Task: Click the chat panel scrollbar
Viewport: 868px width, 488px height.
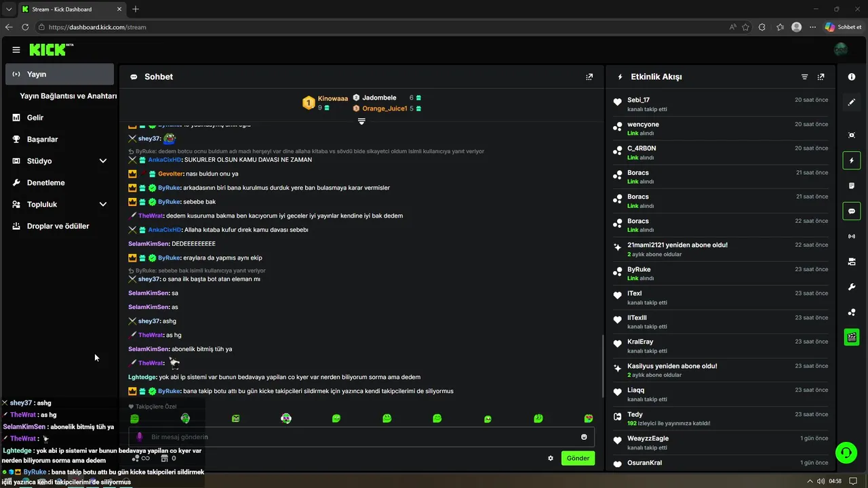Action: click(x=602, y=366)
